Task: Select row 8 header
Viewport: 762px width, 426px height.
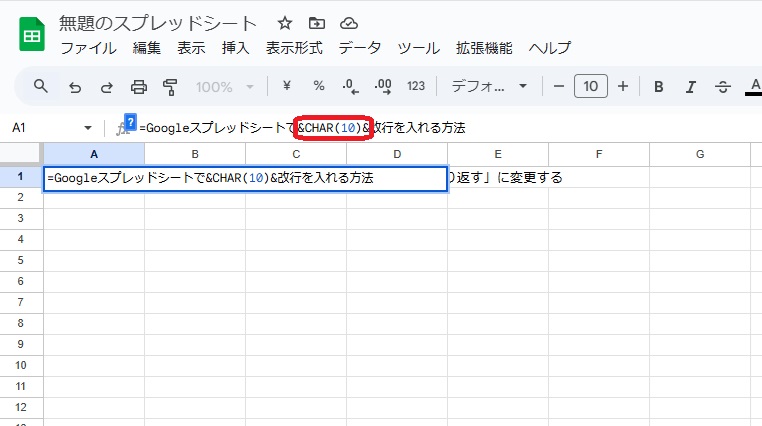Action: click(x=20, y=323)
